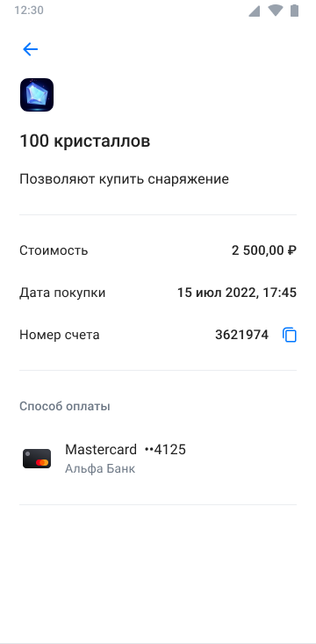Copy the invoice number 3621974
The width and height of the screenshot is (316, 644).
pos(290,335)
